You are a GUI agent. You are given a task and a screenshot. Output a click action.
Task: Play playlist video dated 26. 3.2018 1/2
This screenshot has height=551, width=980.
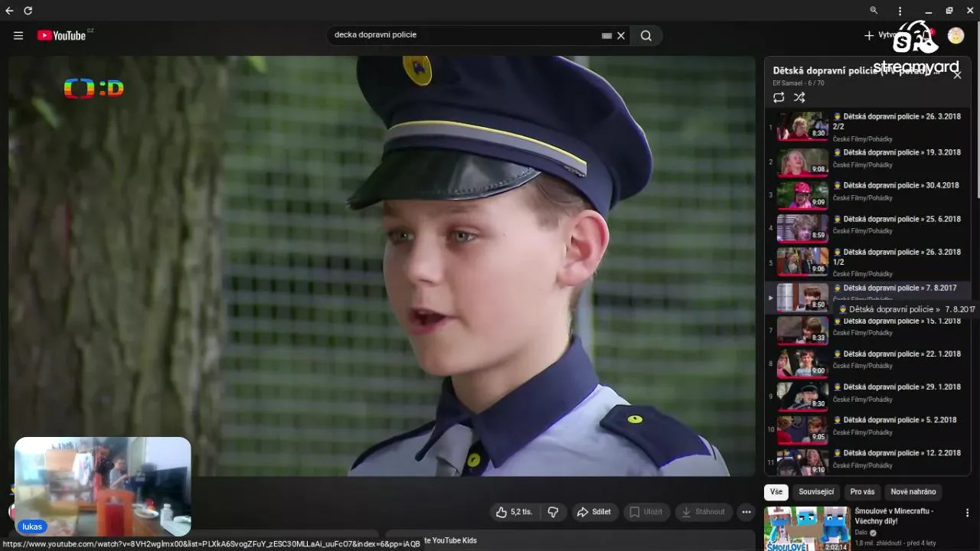point(868,262)
